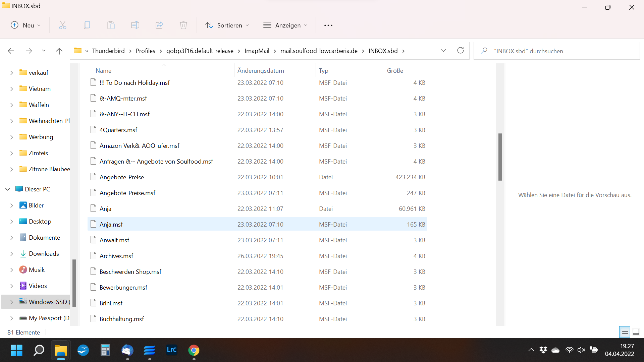The image size is (644, 362).
Task: Navigate to ImapMail in the breadcrumb
Action: pyautogui.click(x=257, y=51)
